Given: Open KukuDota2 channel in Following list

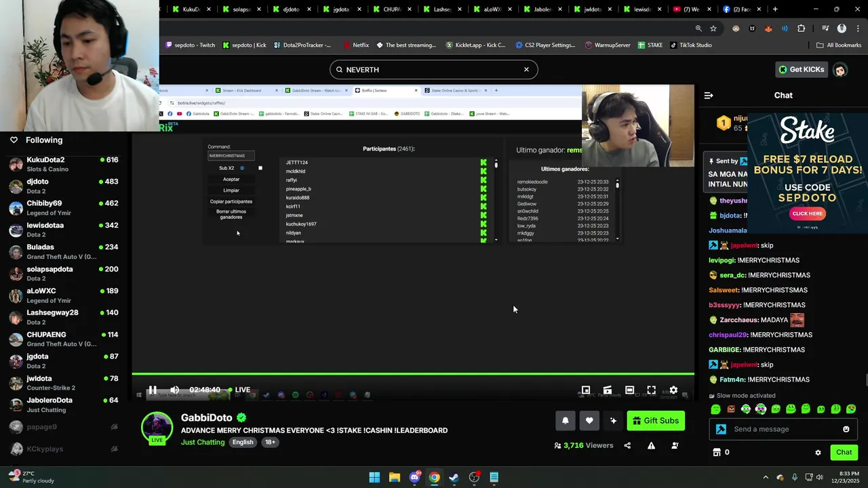Looking at the screenshot, I should click(x=64, y=164).
